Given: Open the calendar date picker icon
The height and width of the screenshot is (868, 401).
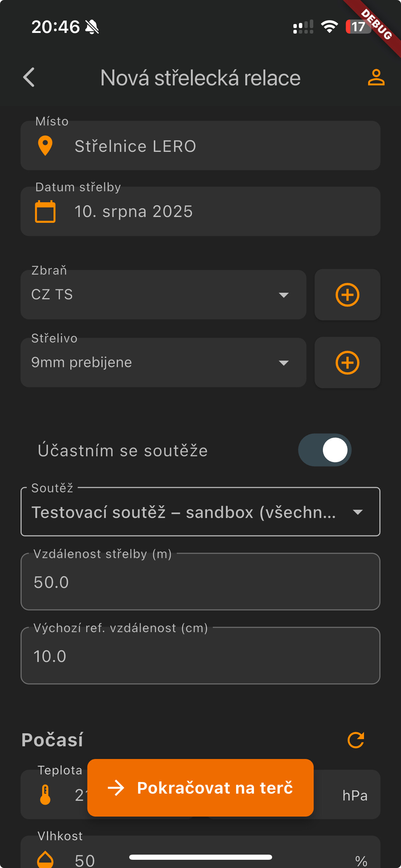Looking at the screenshot, I should pos(45,212).
